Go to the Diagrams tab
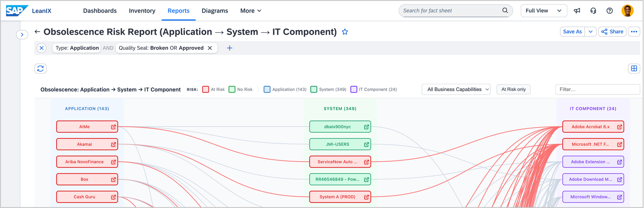Screen dimensions: 644x208 215,11
